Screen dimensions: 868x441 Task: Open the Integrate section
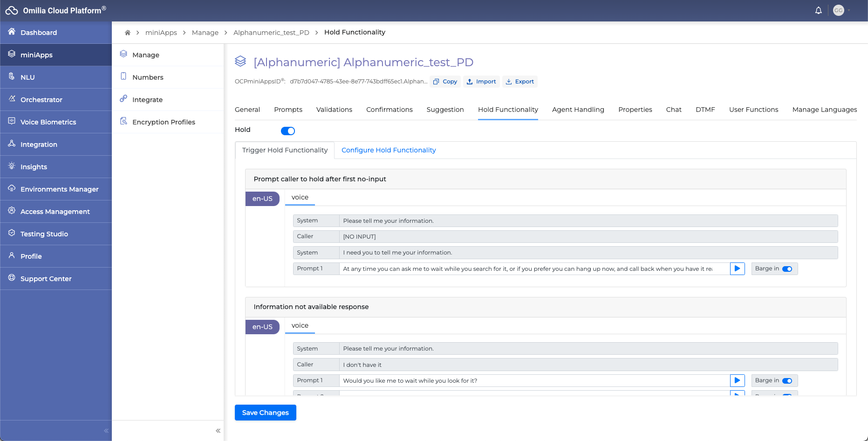point(147,100)
